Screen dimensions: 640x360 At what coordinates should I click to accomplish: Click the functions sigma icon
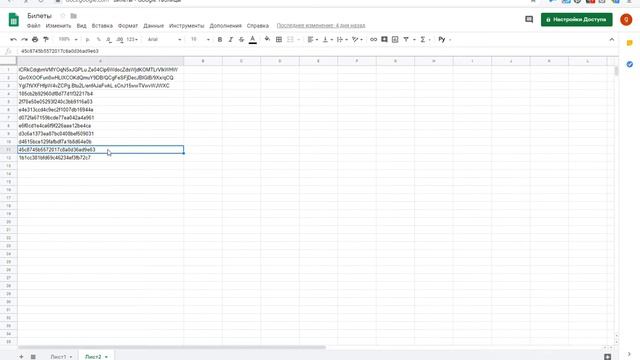pyautogui.click(x=423, y=40)
